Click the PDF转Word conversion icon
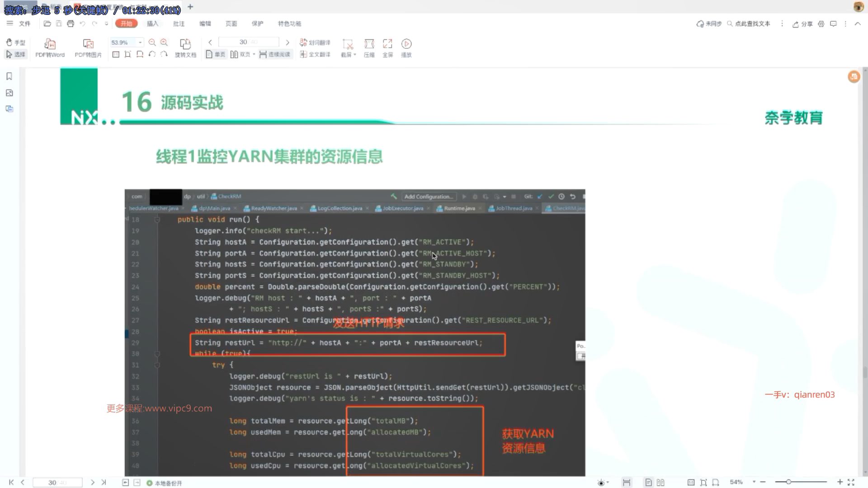The image size is (868, 488). (x=50, y=44)
